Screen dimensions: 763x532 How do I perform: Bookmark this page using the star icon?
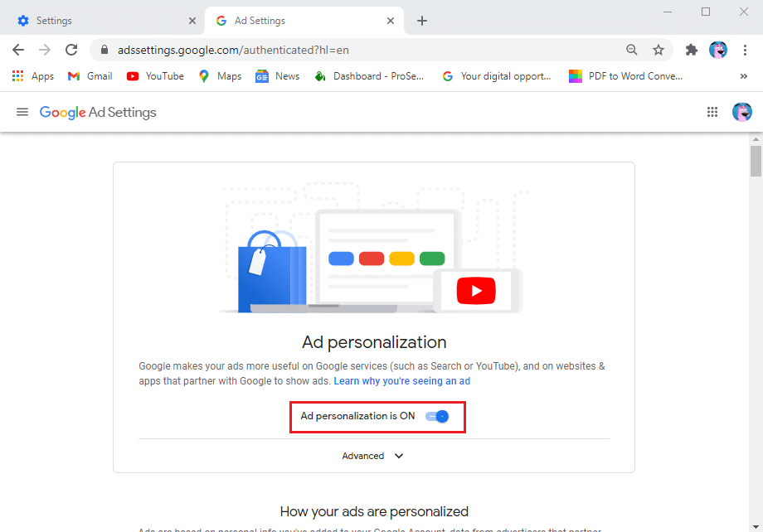pos(659,50)
